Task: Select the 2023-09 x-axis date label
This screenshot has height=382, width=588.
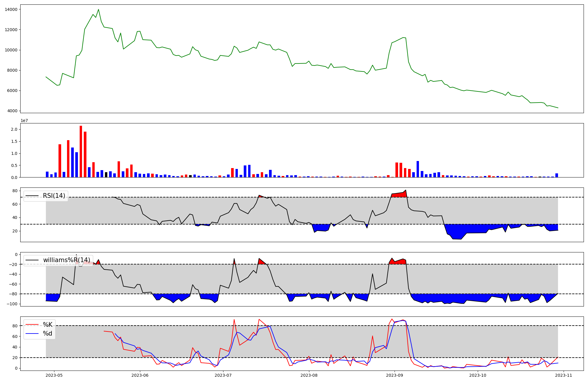Action: (x=394, y=375)
